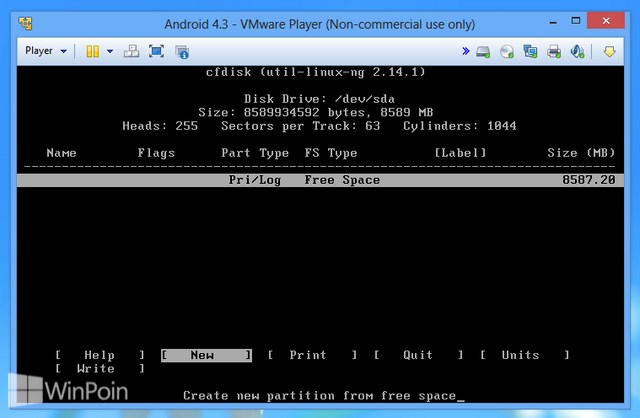This screenshot has width=640, height=418.
Task: Minimize the VMware Player window
Action: [x=553, y=22]
